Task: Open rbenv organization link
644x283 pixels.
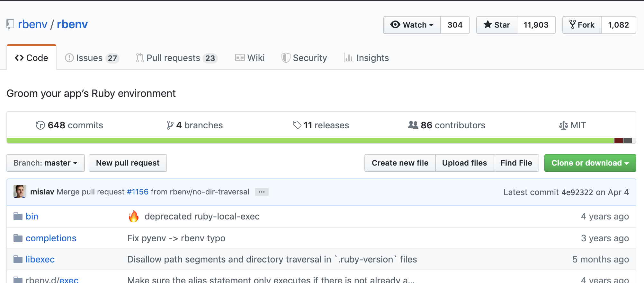Action: pyautogui.click(x=32, y=24)
